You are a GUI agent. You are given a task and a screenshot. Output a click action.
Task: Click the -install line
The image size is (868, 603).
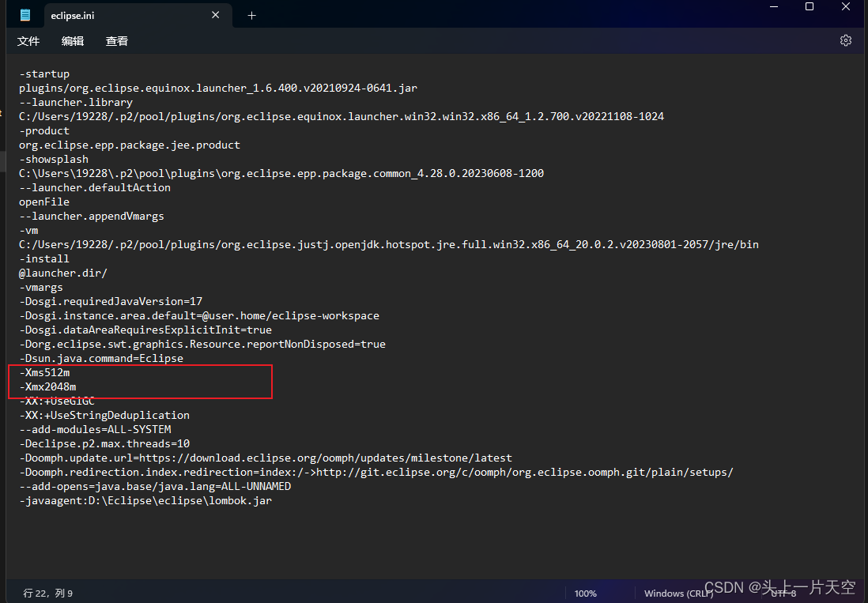point(44,259)
